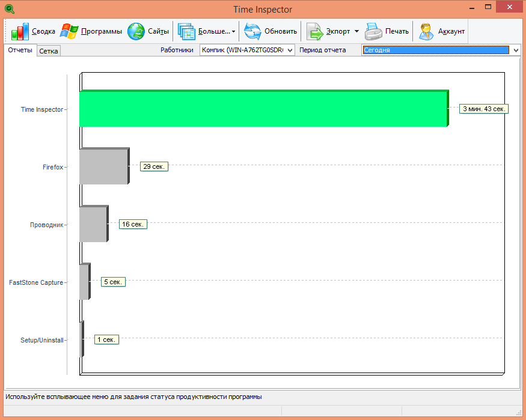The height and width of the screenshot is (420, 526).
Task: Open the Сайты globe icon
Action: point(136,31)
